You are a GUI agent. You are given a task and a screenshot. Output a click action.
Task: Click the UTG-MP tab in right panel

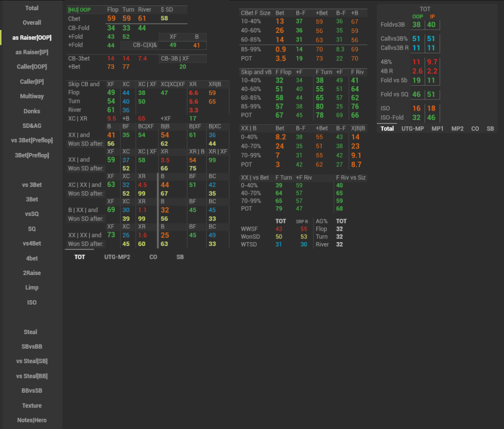tap(412, 128)
